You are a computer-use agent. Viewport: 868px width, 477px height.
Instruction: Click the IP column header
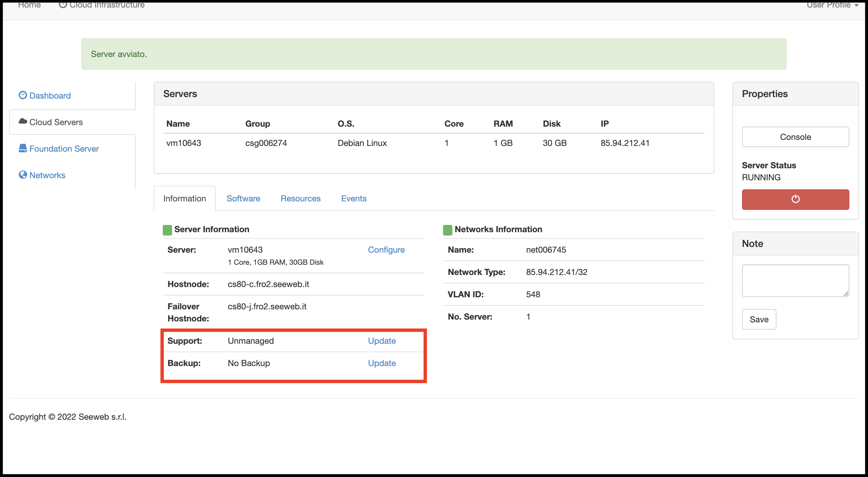point(605,124)
